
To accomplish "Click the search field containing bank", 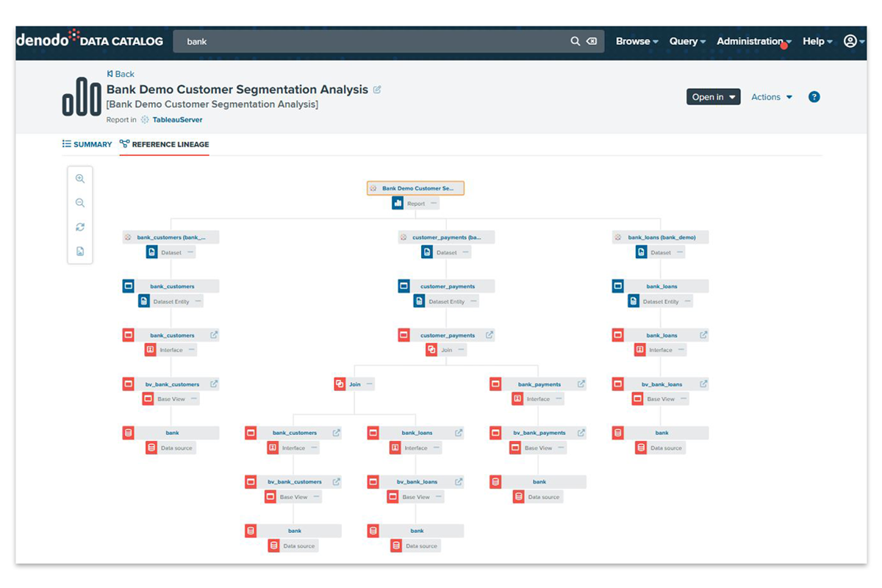I will pyautogui.click(x=367, y=42).
